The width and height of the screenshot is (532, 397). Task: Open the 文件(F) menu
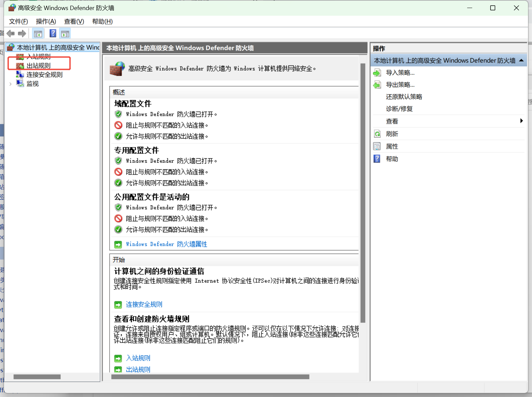[x=18, y=21]
